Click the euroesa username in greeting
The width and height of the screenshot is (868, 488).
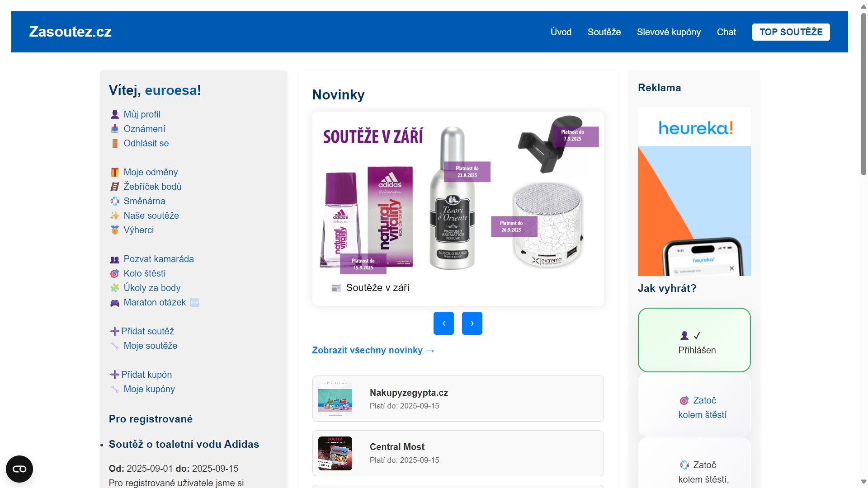pos(171,90)
